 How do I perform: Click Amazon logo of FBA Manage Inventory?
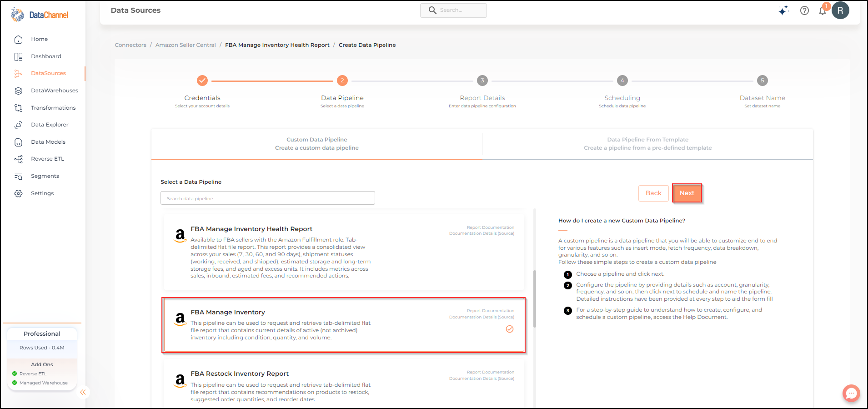tap(180, 318)
